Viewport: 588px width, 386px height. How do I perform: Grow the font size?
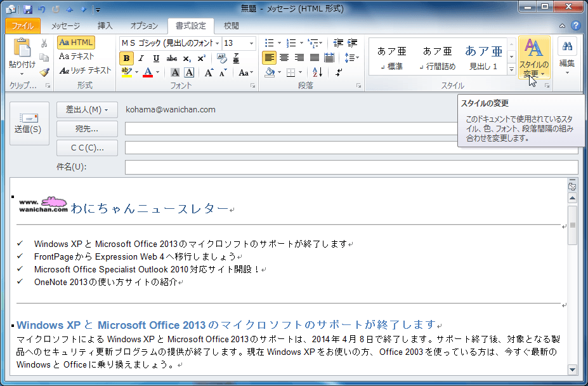click(x=209, y=72)
